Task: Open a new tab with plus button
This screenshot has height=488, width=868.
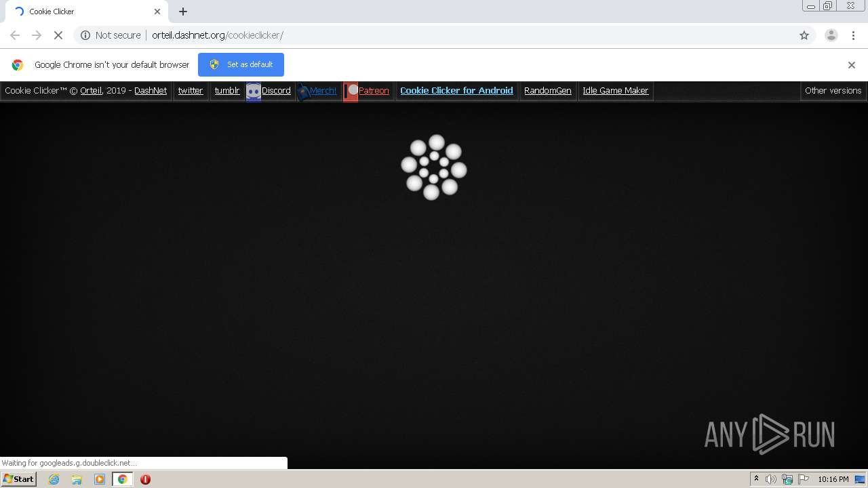Action: pos(183,12)
